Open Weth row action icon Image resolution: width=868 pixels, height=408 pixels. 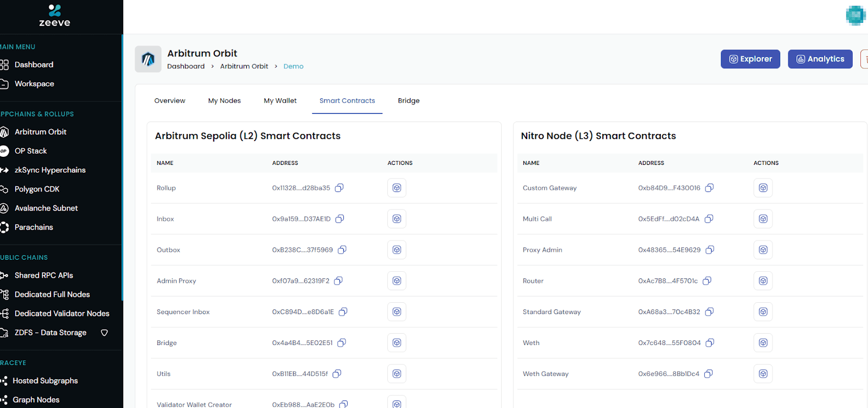763,342
